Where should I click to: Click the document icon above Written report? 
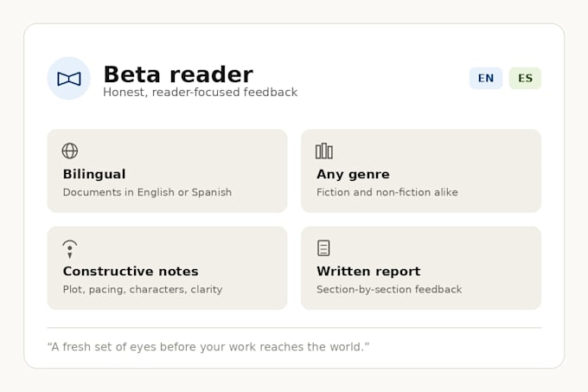tap(323, 248)
